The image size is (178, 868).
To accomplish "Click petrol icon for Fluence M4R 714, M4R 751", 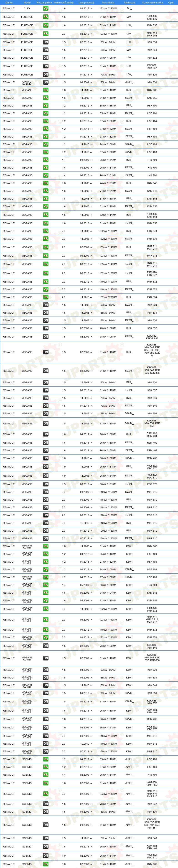I will tap(46, 34).
